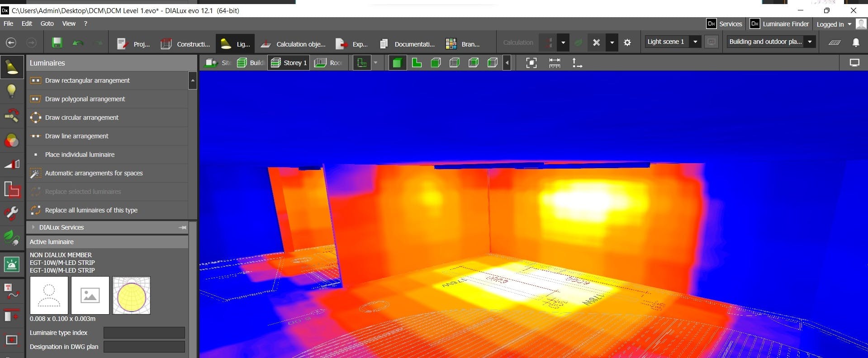This screenshot has width=868, height=358.
Task: Select the third green cube view
Action: (x=436, y=63)
